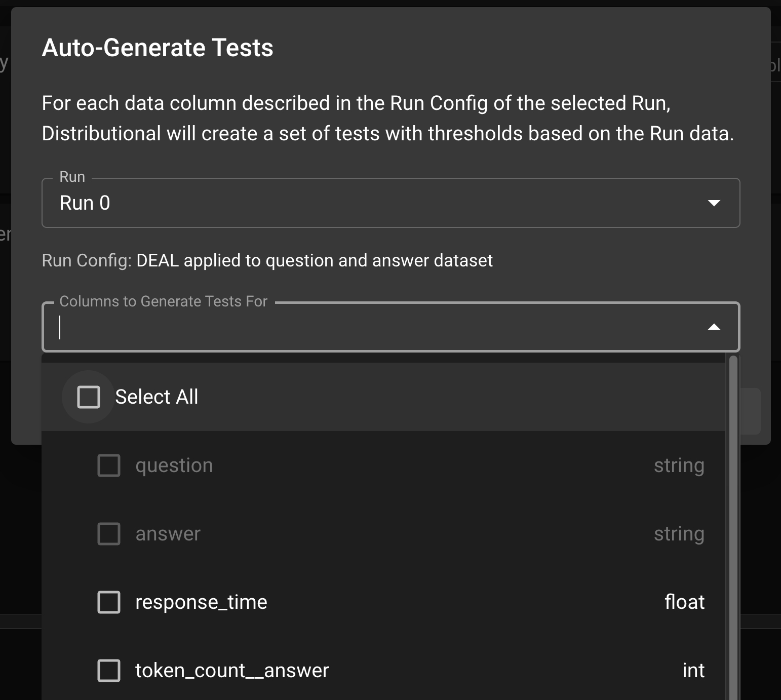781x700 pixels.
Task: Open the Run dropdown arrow
Action: click(x=714, y=203)
